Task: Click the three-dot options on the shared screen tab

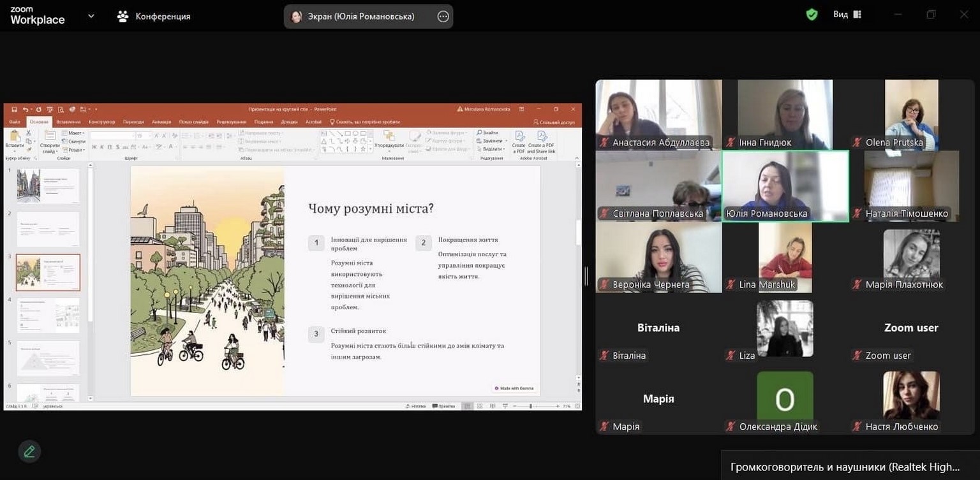Action: coord(443,17)
